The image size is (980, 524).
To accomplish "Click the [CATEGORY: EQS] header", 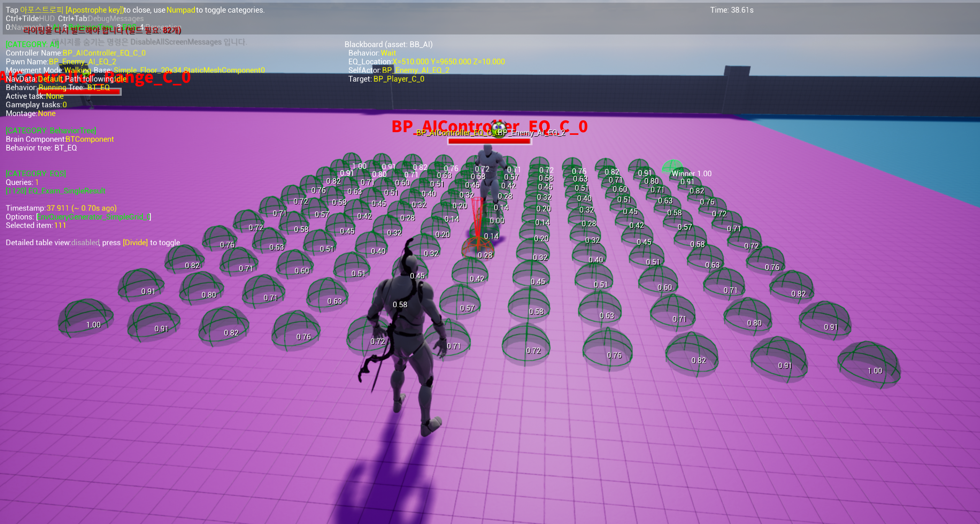I will click(x=36, y=174).
